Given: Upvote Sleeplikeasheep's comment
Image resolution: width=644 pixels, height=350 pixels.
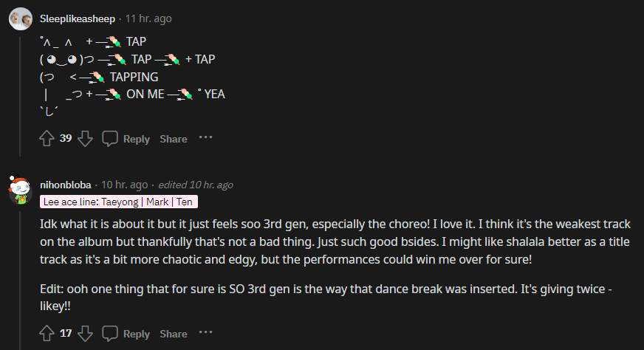Looking at the screenshot, I should [46, 139].
